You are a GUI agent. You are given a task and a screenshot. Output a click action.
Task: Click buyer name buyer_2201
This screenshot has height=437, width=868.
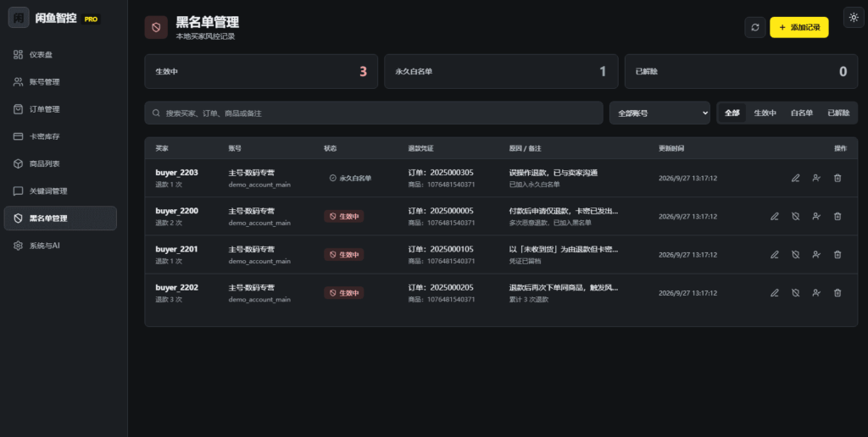click(176, 249)
